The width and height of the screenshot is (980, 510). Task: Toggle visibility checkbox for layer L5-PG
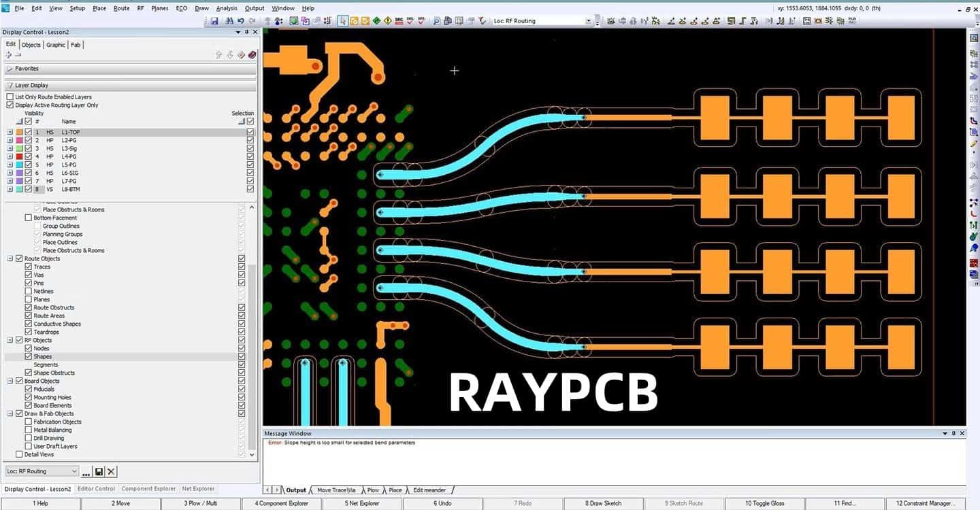29,165
